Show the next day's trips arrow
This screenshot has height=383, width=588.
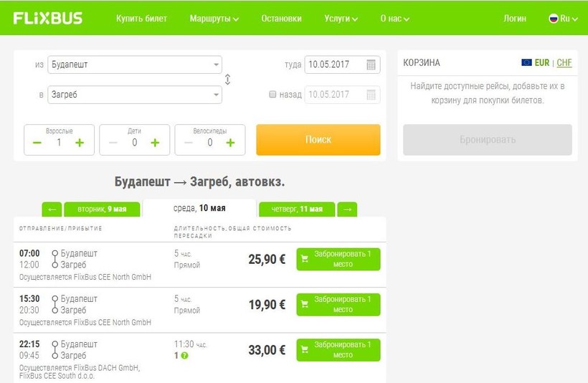coord(347,209)
